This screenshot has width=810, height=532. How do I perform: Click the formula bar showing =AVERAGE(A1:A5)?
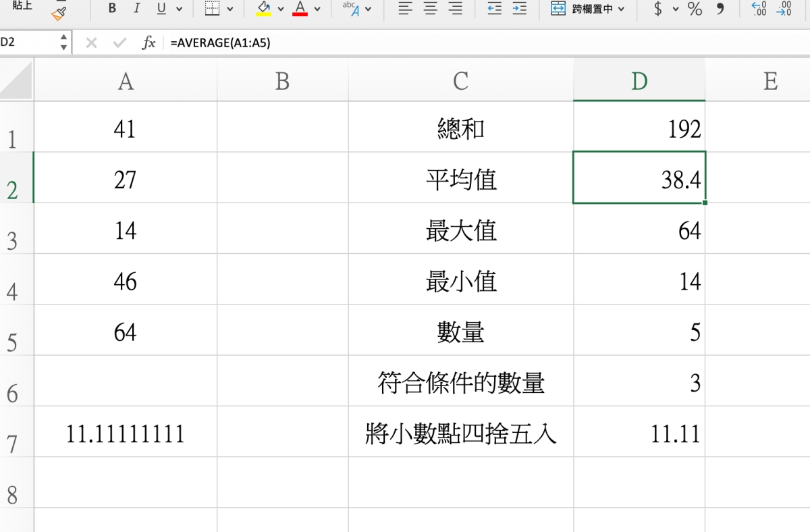point(486,43)
